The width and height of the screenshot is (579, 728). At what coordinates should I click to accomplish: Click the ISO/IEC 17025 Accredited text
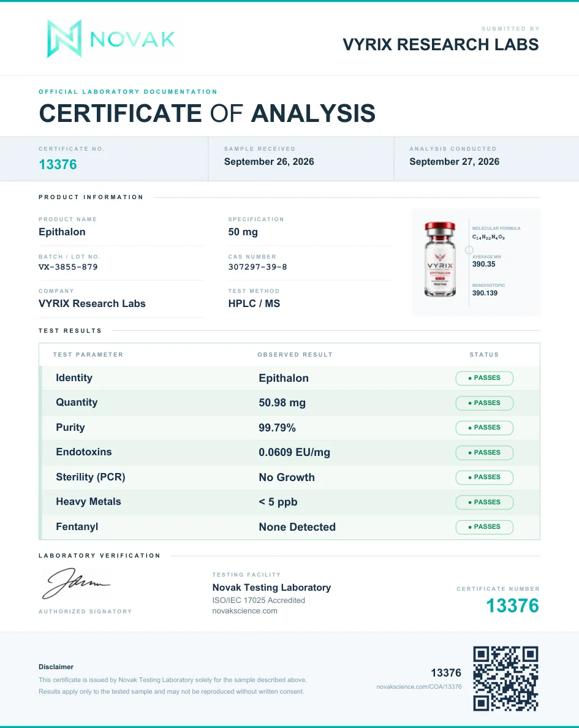[x=259, y=601]
